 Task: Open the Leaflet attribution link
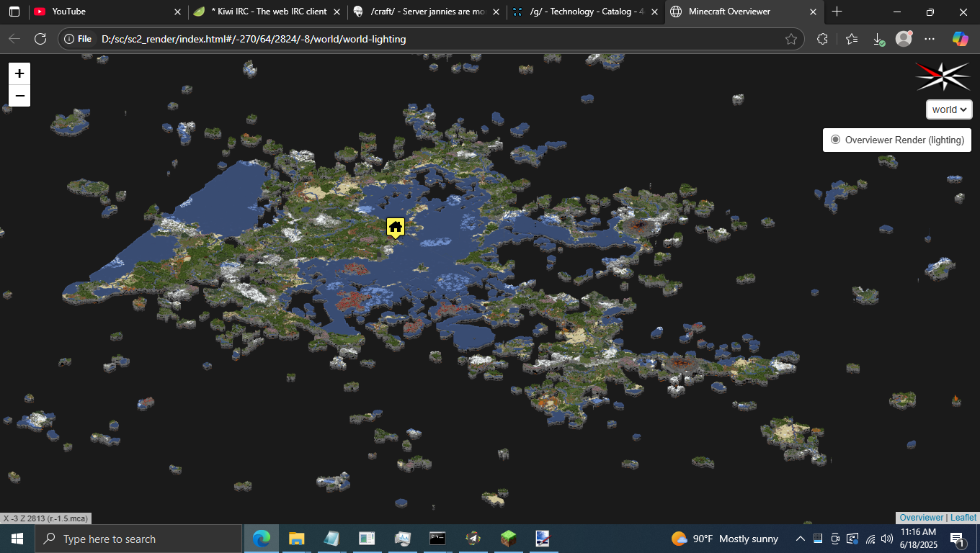pyautogui.click(x=963, y=518)
